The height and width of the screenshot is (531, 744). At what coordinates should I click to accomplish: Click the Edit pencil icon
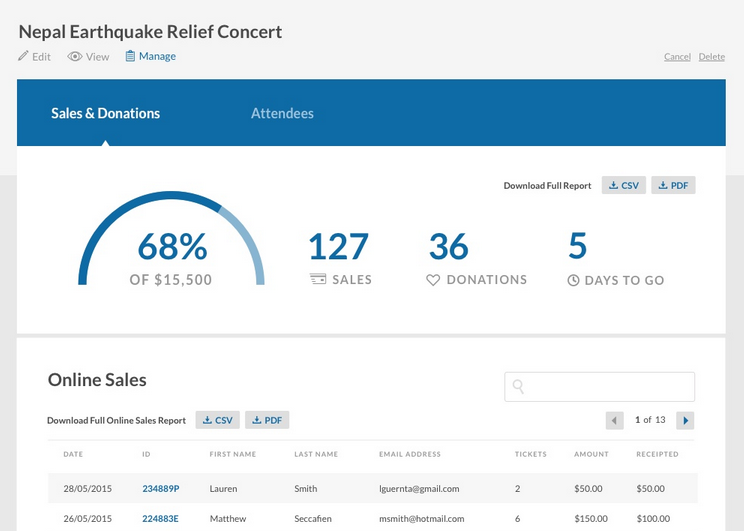click(x=24, y=57)
